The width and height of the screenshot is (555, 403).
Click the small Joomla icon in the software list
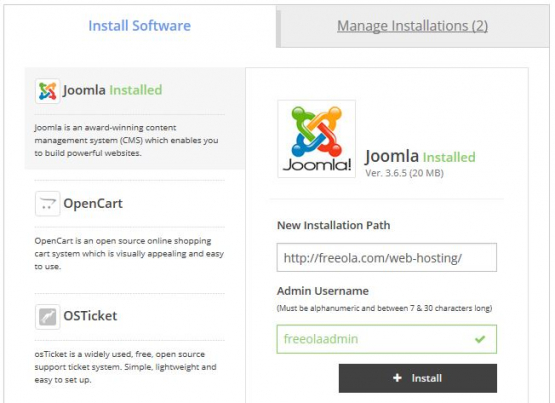click(47, 91)
